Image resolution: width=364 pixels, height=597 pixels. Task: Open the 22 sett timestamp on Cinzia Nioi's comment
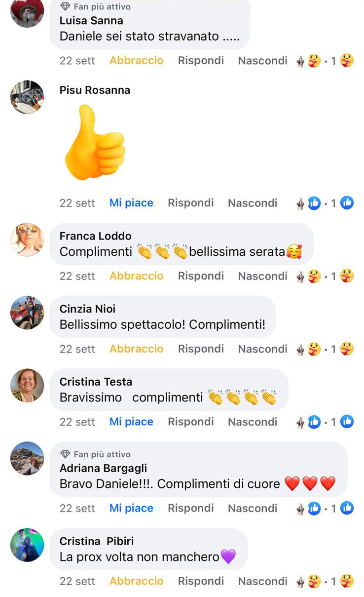(77, 349)
